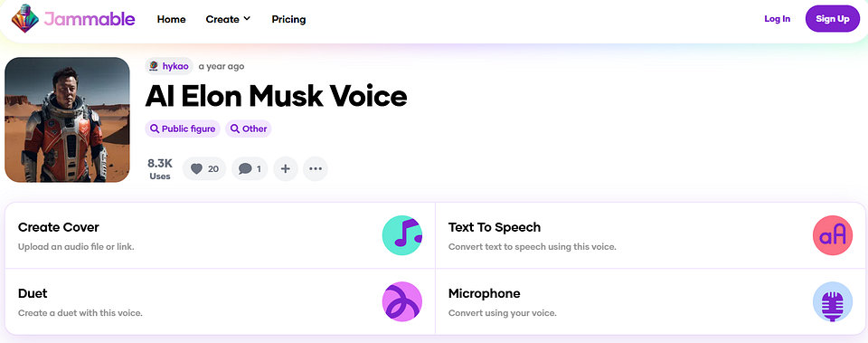
Task: Open the Pricing page
Action: [x=288, y=19]
